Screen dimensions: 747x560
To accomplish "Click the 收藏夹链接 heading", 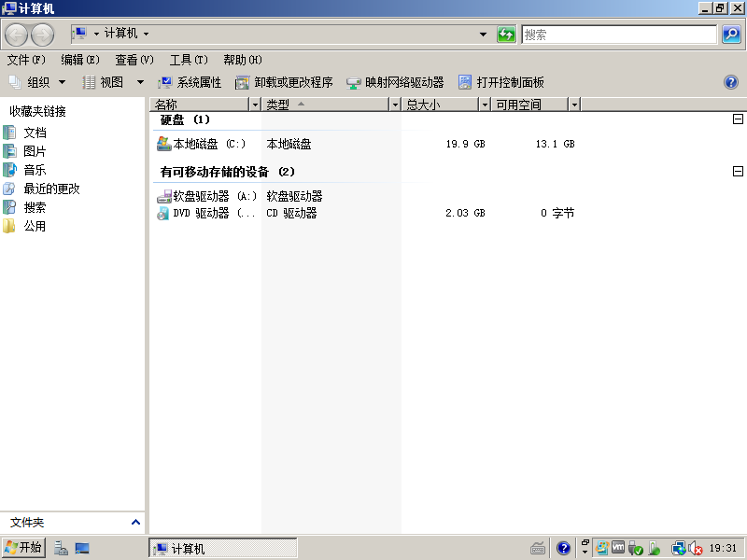I will point(37,111).
